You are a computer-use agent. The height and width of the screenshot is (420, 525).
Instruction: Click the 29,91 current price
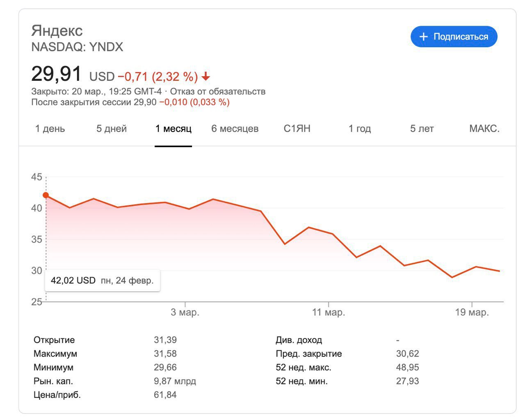[x=57, y=74]
